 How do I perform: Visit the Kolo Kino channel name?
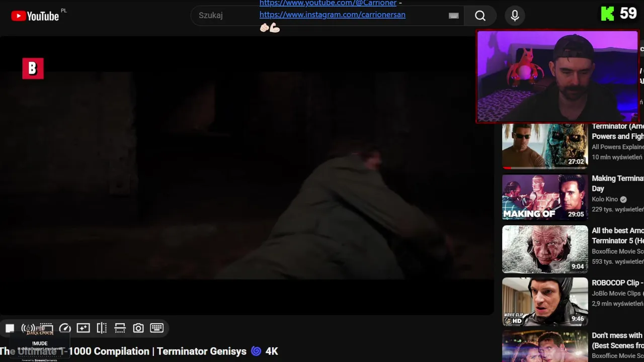click(605, 199)
